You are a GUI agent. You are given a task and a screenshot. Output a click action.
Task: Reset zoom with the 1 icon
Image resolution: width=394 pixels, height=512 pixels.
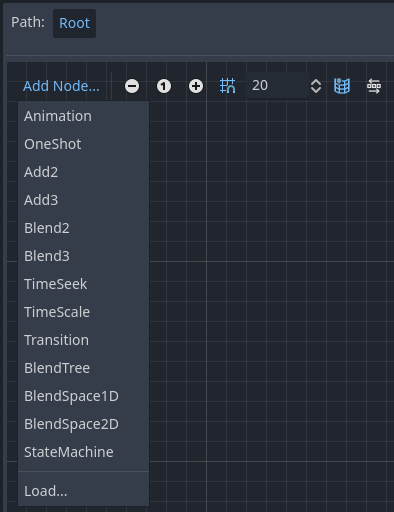tap(164, 86)
